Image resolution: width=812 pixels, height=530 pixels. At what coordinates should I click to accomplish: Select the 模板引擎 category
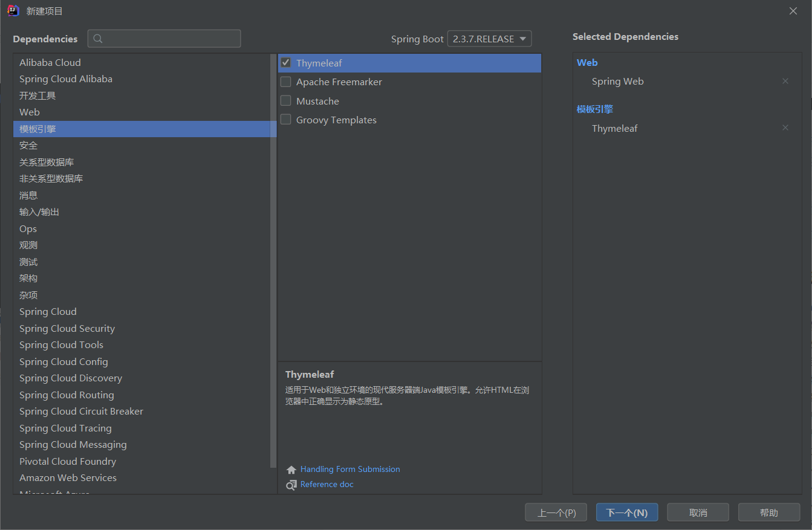click(141, 129)
